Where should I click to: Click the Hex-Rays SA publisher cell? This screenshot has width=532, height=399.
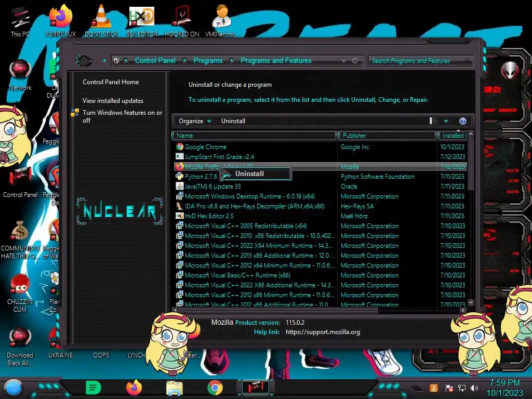tap(357, 206)
